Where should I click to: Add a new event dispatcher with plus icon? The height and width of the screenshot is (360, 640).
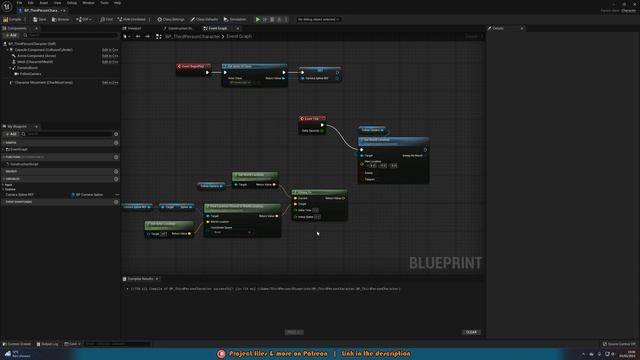pyautogui.click(x=116, y=202)
